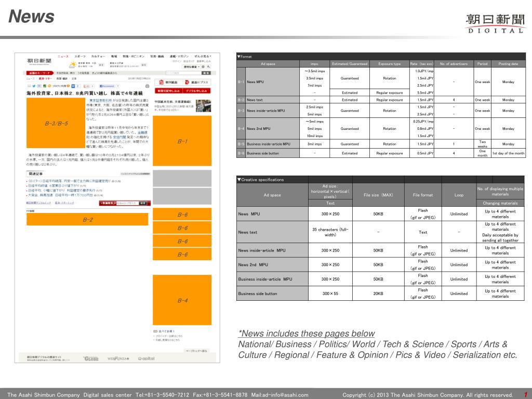Click the '20KB' file size cell

(x=378, y=294)
